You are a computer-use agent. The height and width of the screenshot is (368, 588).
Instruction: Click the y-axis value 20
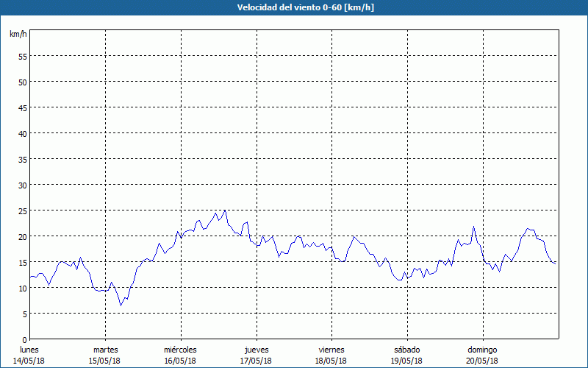coord(23,237)
